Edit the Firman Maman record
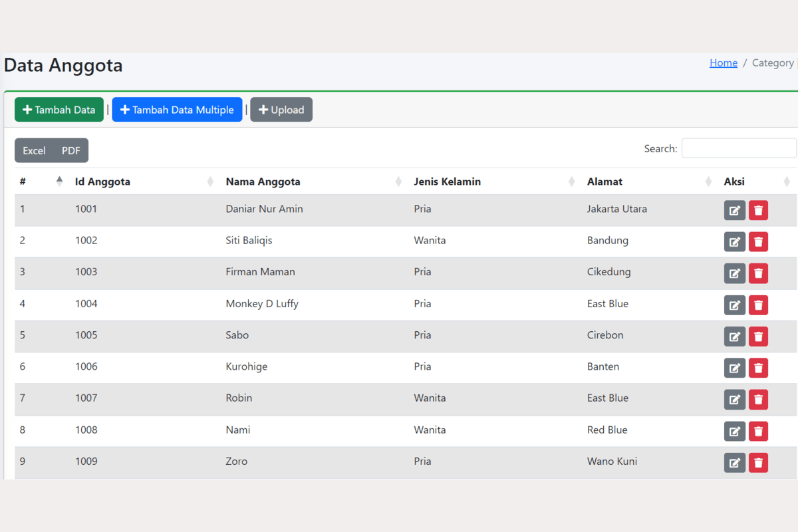The width and height of the screenshot is (798, 532). tap(734, 273)
